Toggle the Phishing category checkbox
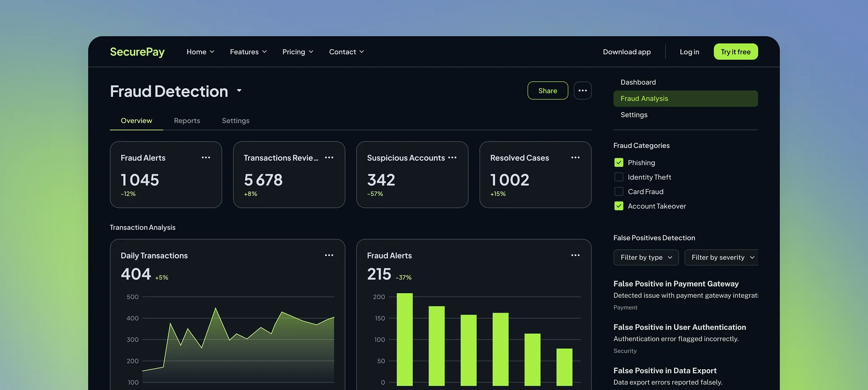 pos(619,162)
